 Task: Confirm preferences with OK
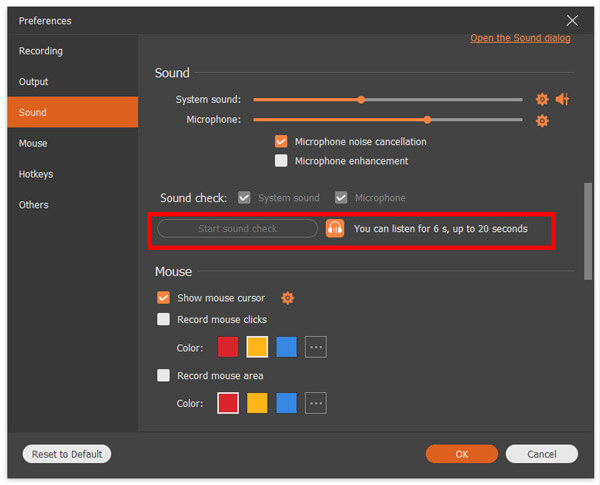pyautogui.click(x=461, y=454)
